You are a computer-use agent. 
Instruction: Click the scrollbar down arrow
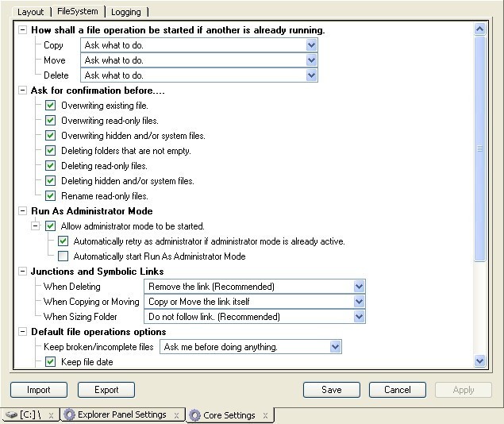pos(480,361)
